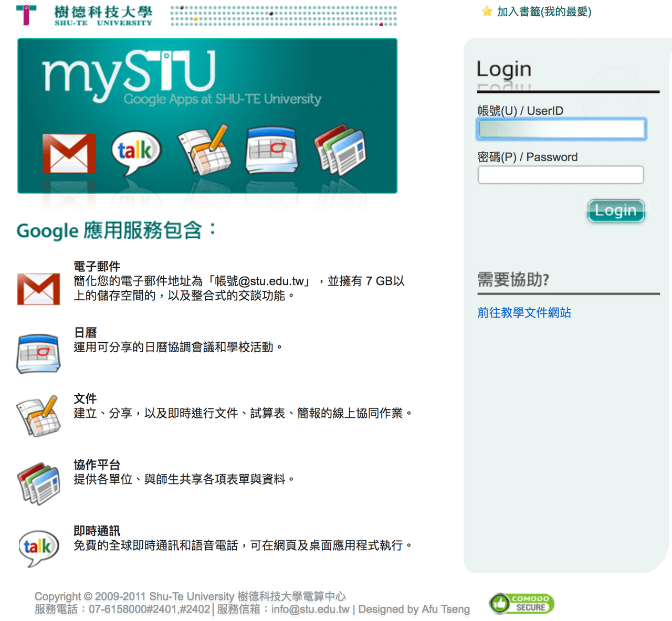Click the 日曆 heading
Image resolution: width=672 pixels, height=621 pixels.
point(86,332)
